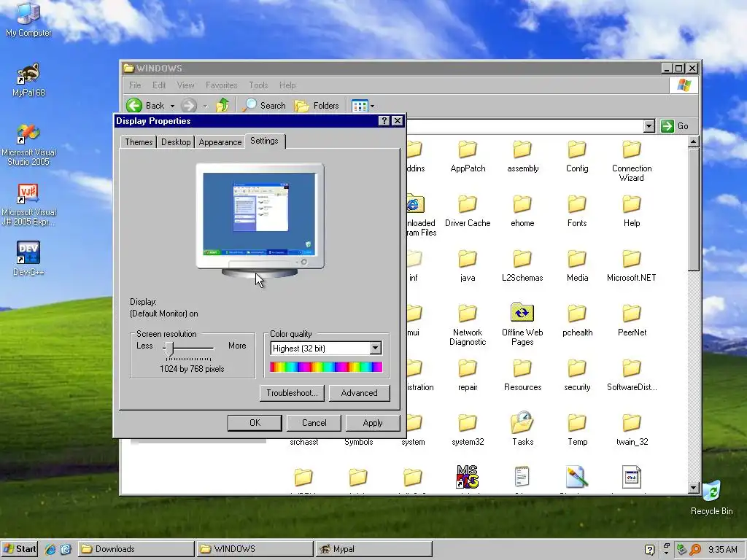Viewport: 747px width, 560px height.
Task: Click the Explorer vertical scrollbar down arrow
Action: (694, 488)
